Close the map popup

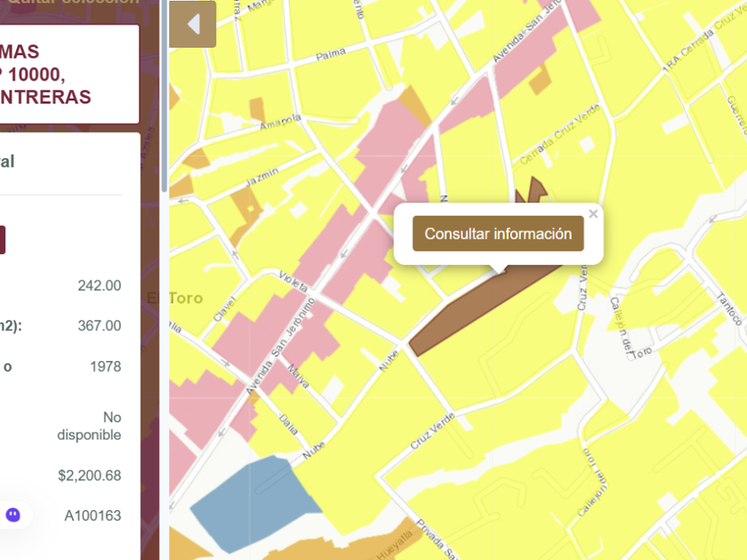[593, 214]
